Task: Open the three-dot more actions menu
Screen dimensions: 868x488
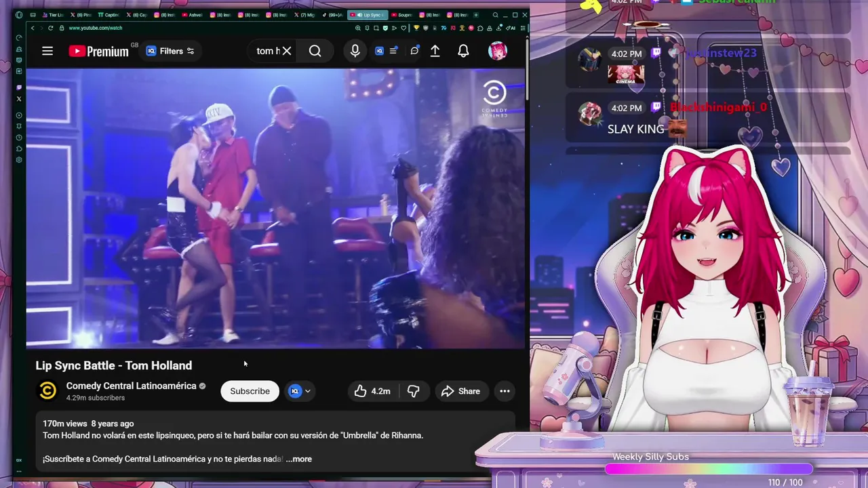Action: pyautogui.click(x=505, y=391)
